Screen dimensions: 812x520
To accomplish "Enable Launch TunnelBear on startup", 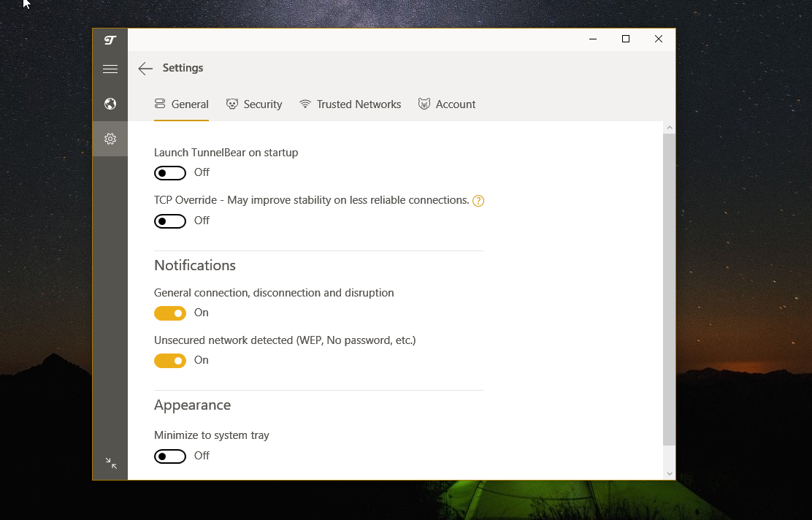I will pos(170,173).
